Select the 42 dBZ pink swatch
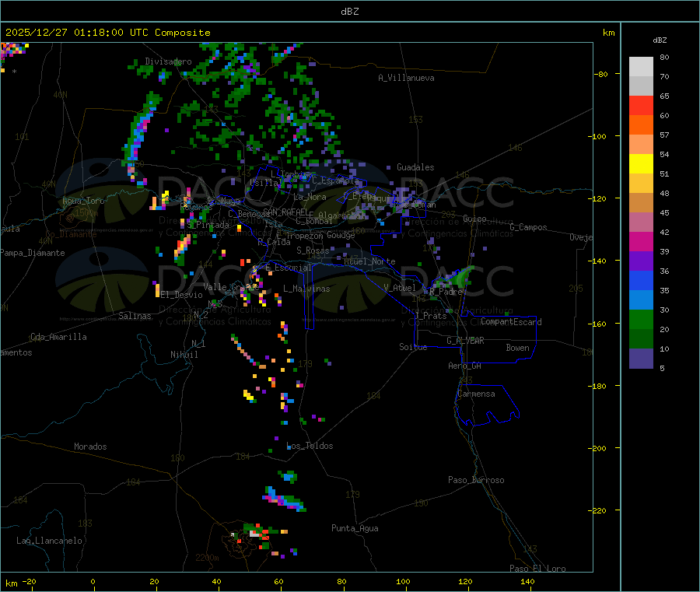The image size is (700, 592). [641, 222]
